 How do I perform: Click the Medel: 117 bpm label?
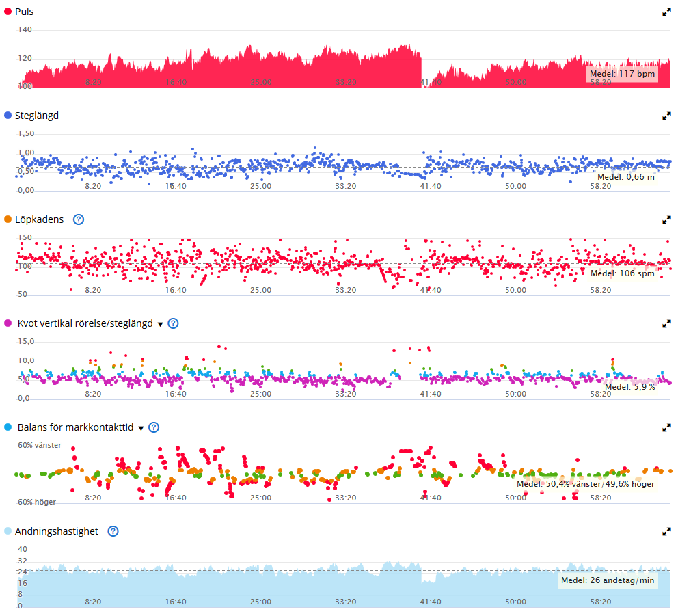point(622,74)
